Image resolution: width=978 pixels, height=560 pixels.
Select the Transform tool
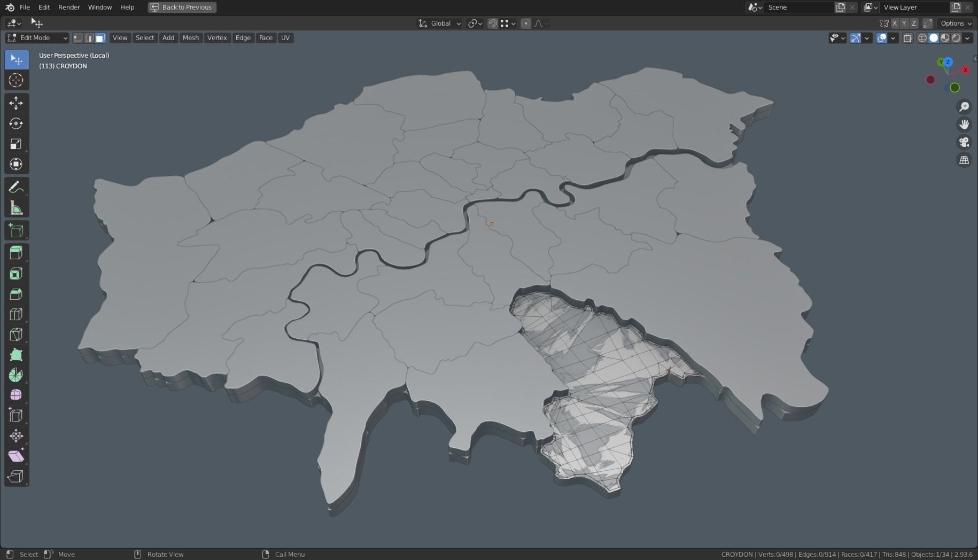pos(17,164)
